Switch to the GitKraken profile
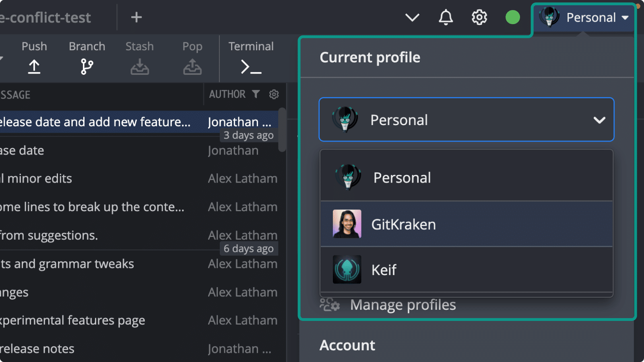The image size is (644, 362). coord(466,224)
